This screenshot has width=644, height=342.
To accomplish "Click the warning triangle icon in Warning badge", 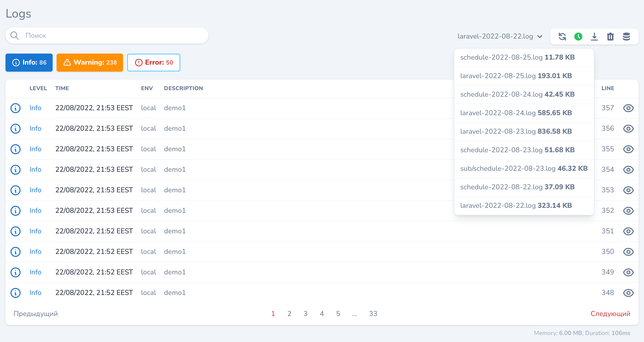I will (68, 62).
